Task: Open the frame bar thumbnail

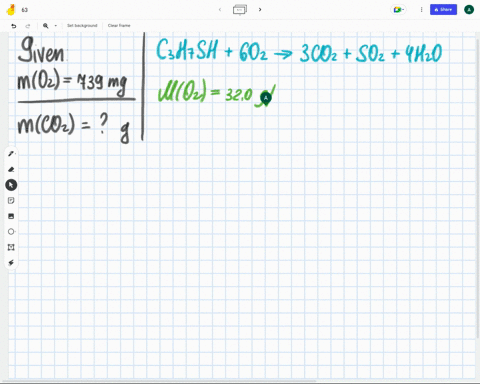Action: 240,10
